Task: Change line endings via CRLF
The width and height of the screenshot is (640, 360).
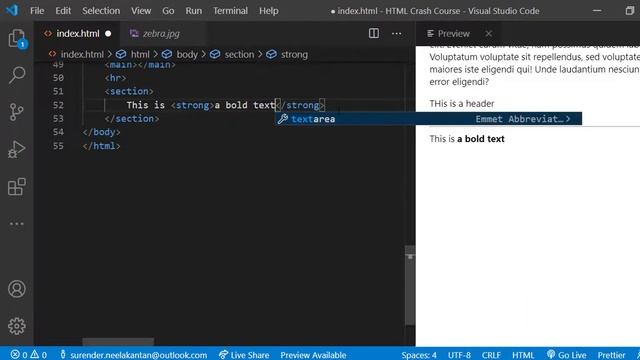Action: click(x=491, y=355)
